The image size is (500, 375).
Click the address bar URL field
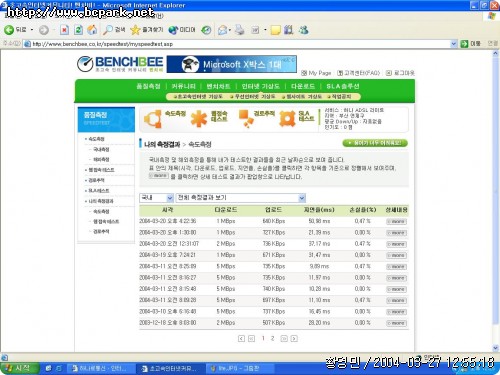[x=237, y=44]
